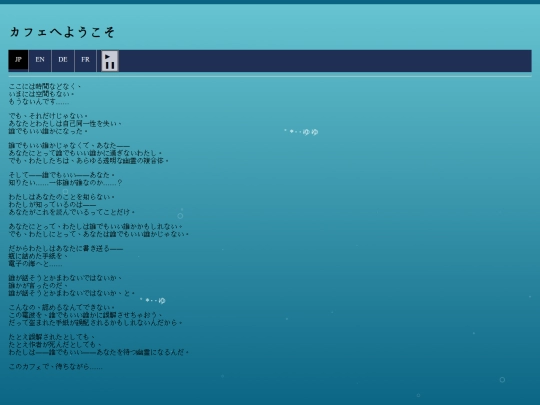Select the JP language tab
540x405 pixels.
[x=18, y=60]
